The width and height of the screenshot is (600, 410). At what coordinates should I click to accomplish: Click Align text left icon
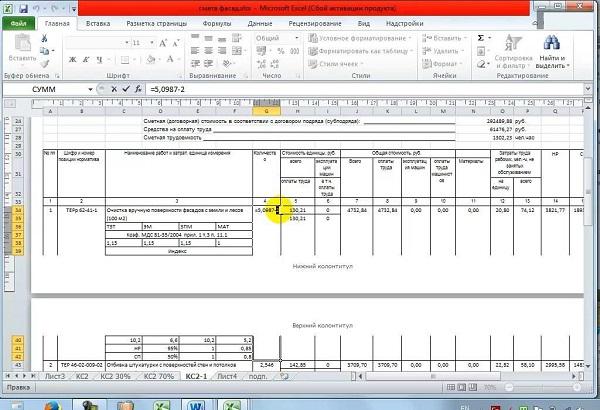(x=195, y=51)
